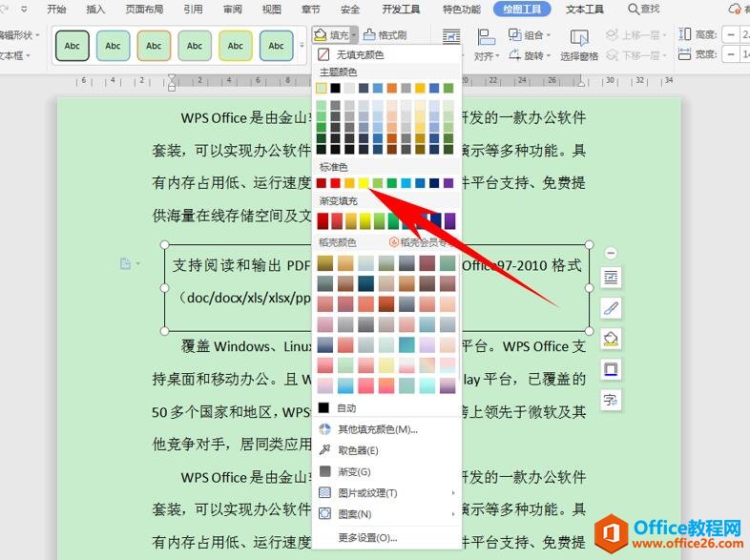Click the 填充 fill bucket icon
The image size is (750, 560).
(x=320, y=35)
